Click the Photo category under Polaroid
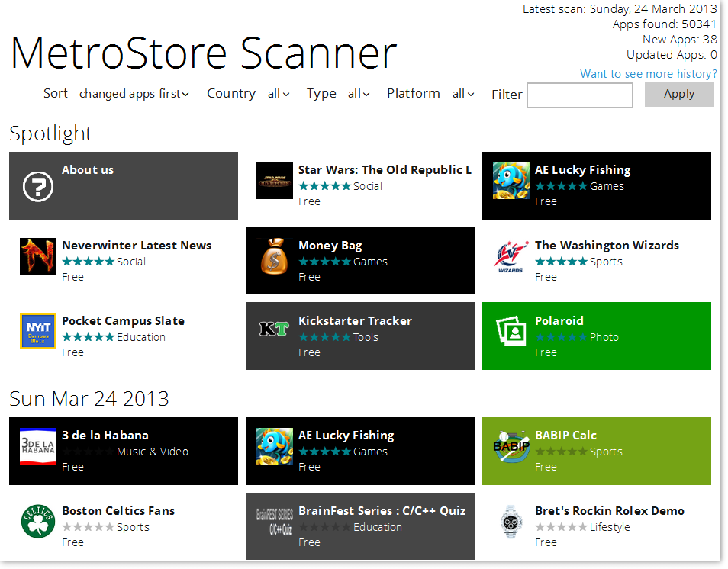This screenshot has height=569, width=728. pyautogui.click(x=604, y=337)
